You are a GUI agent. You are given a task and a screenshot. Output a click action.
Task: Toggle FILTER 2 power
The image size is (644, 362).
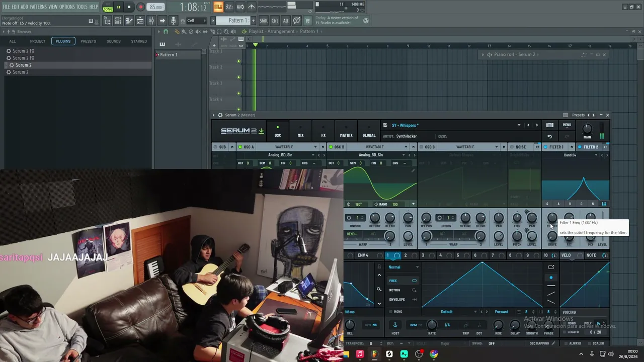[580, 147]
